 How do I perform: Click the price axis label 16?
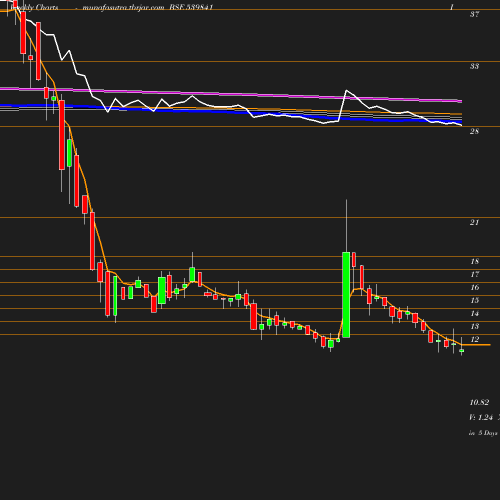coord(474,287)
